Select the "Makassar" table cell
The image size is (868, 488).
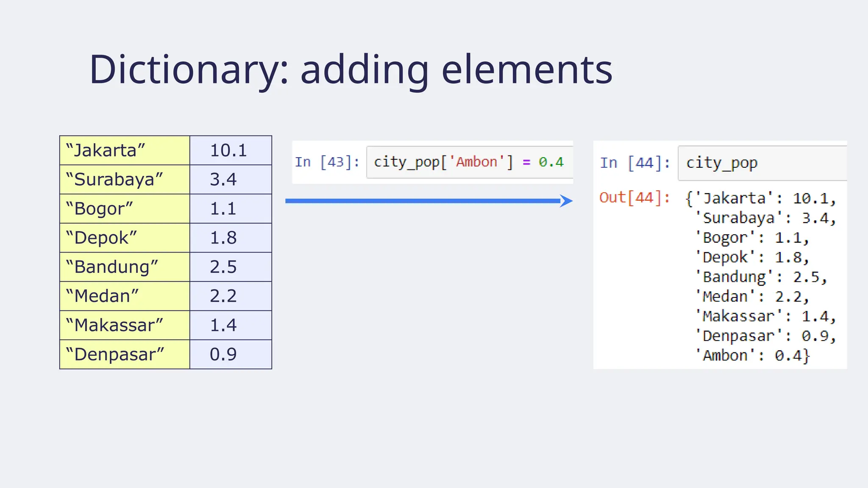pyautogui.click(x=125, y=325)
